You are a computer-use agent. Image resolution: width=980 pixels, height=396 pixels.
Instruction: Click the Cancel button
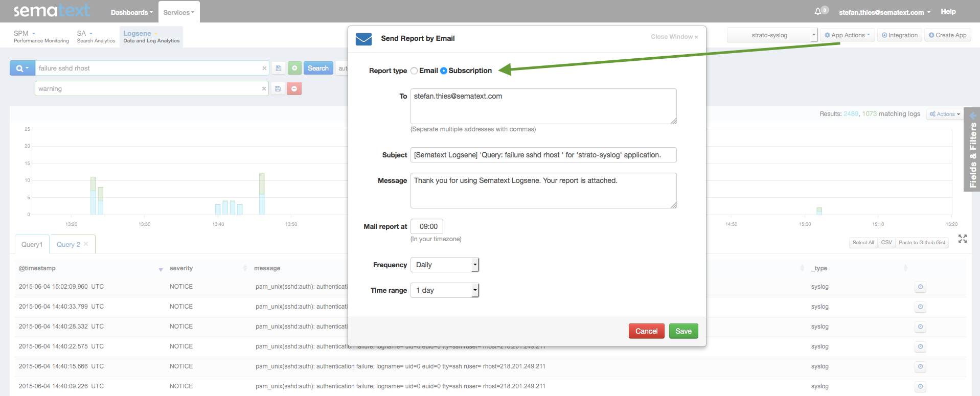(x=646, y=331)
